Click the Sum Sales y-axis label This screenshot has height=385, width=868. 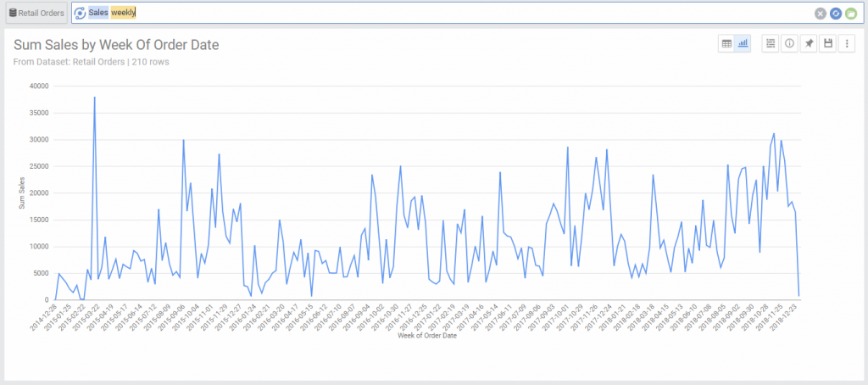coord(22,193)
